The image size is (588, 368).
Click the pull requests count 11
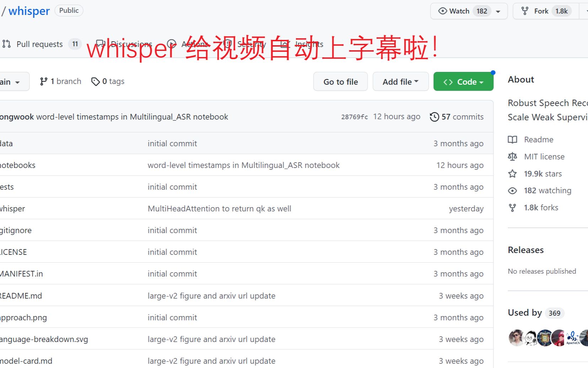[x=75, y=44]
